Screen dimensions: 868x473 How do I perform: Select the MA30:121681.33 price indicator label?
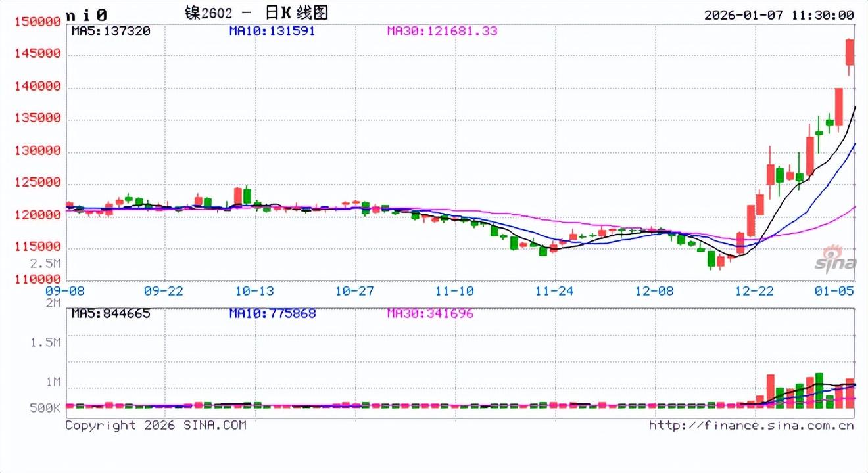click(442, 31)
